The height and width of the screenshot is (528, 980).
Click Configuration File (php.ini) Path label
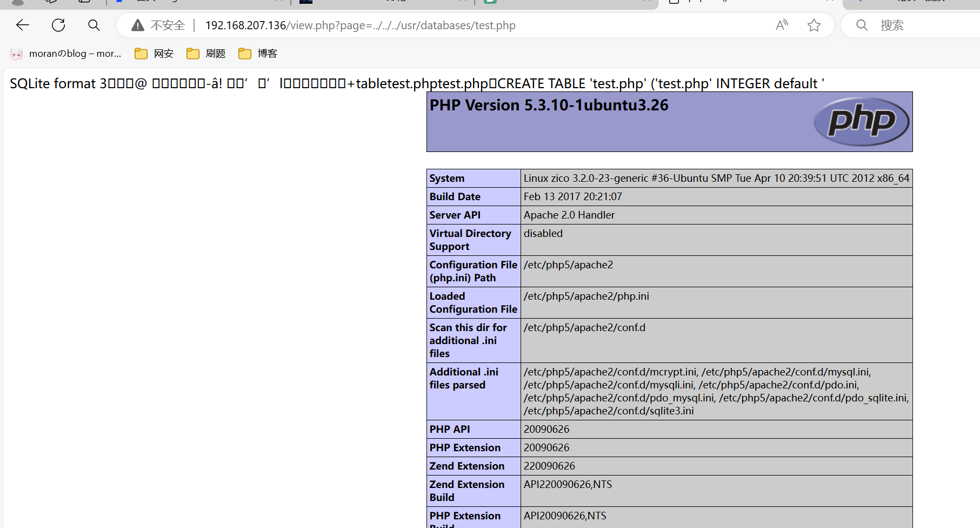coord(474,272)
